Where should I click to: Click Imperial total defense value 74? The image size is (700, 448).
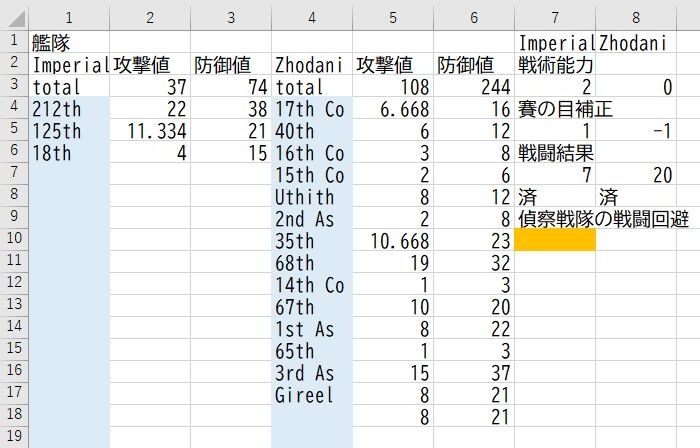(x=231, y=86)
